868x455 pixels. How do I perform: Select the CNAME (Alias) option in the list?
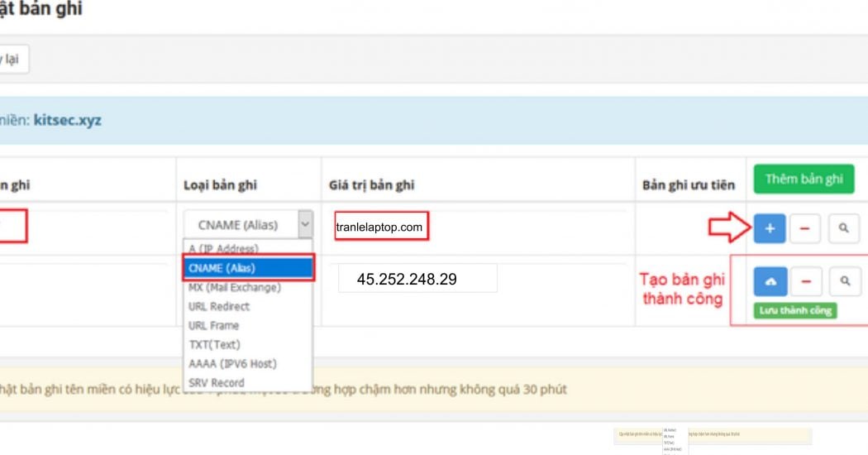249,268
